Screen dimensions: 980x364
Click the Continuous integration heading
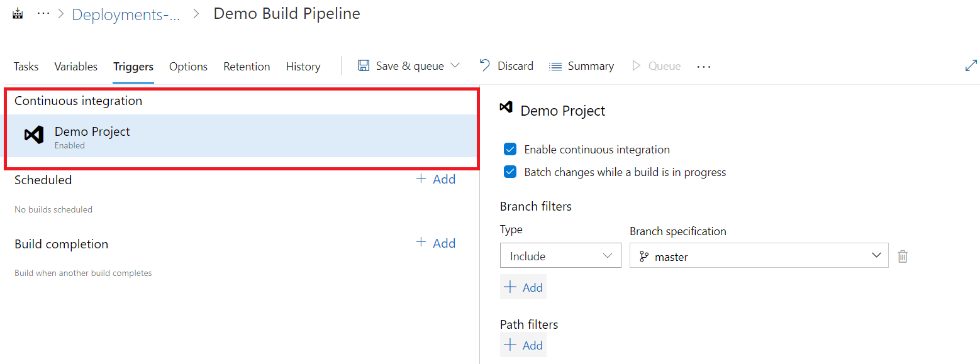click(x=79, y=101)
